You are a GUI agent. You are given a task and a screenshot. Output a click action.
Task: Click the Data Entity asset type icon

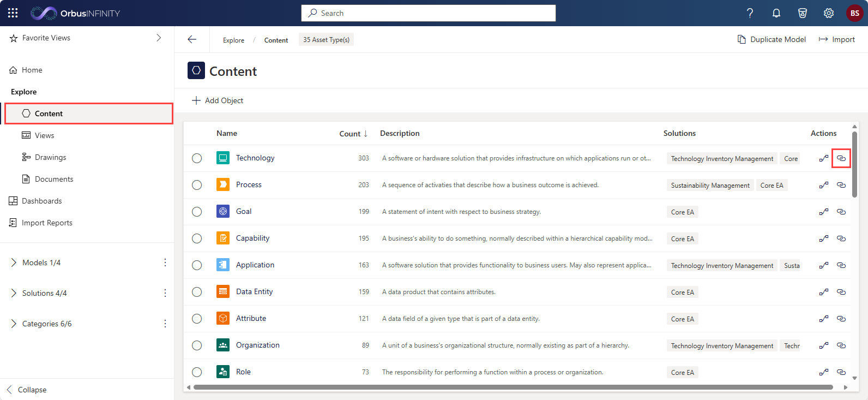(223, 291)
